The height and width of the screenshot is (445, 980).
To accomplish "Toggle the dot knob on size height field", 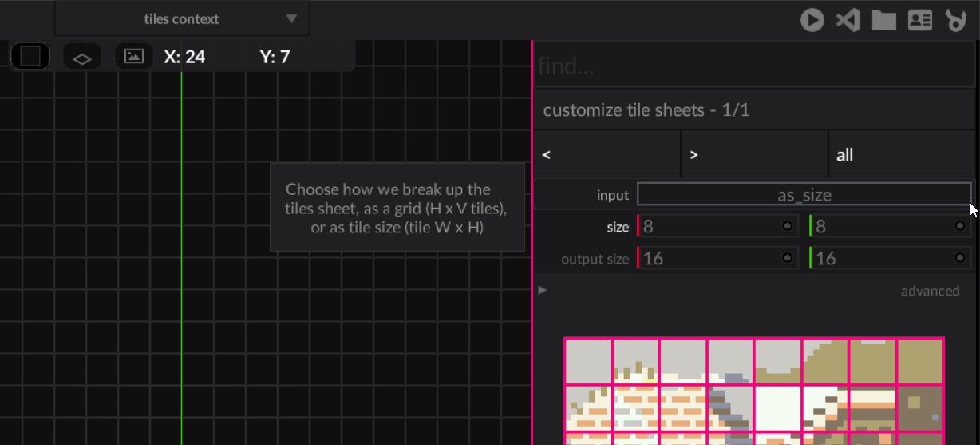I will (x=959, y=227).
